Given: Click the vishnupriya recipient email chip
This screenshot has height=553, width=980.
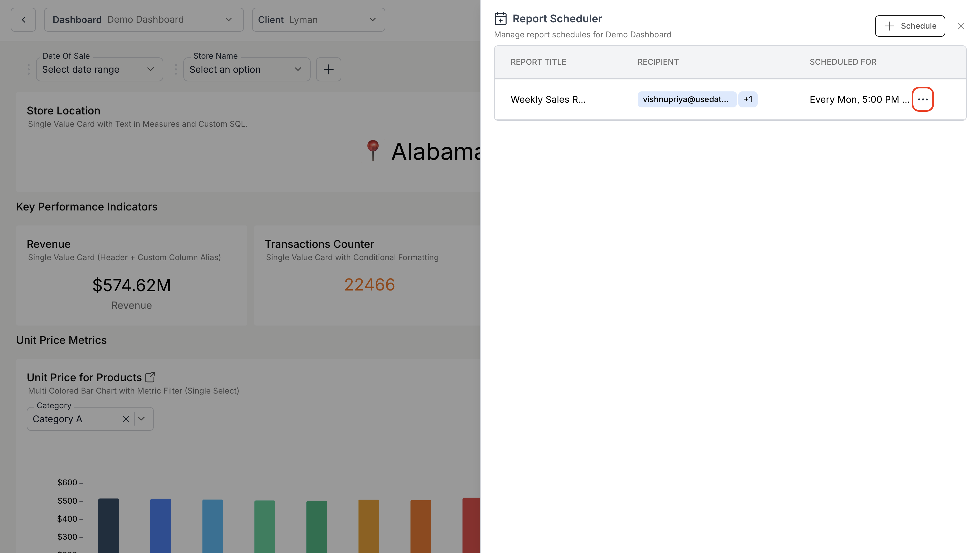Looking at the screenshot, I should point(686,99).
